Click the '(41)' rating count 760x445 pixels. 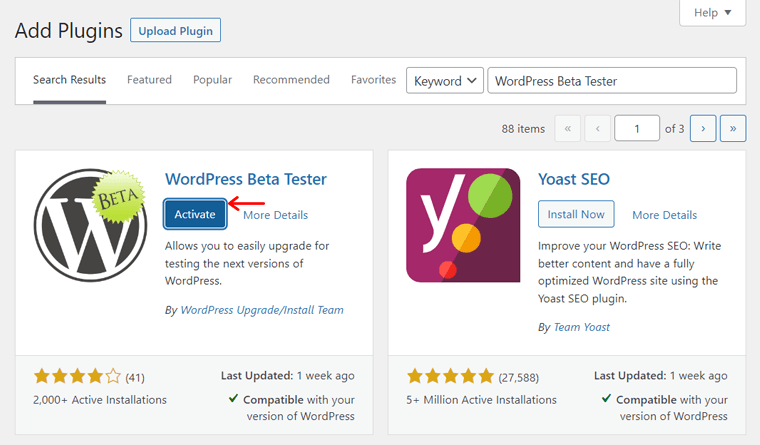coord(135,378)
